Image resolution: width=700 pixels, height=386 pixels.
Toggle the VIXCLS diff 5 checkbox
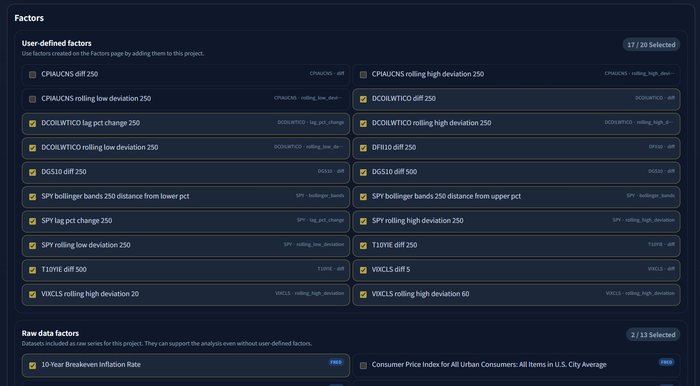point(363,270)
